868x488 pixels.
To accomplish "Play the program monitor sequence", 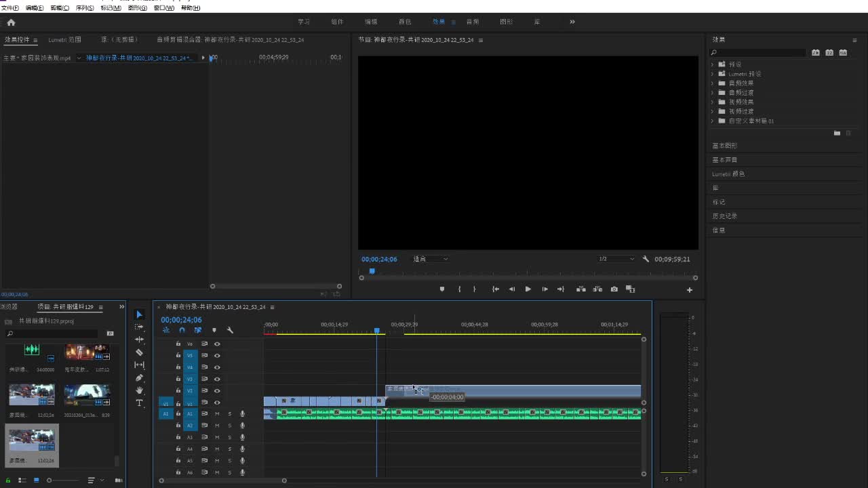I will (528, 289).
